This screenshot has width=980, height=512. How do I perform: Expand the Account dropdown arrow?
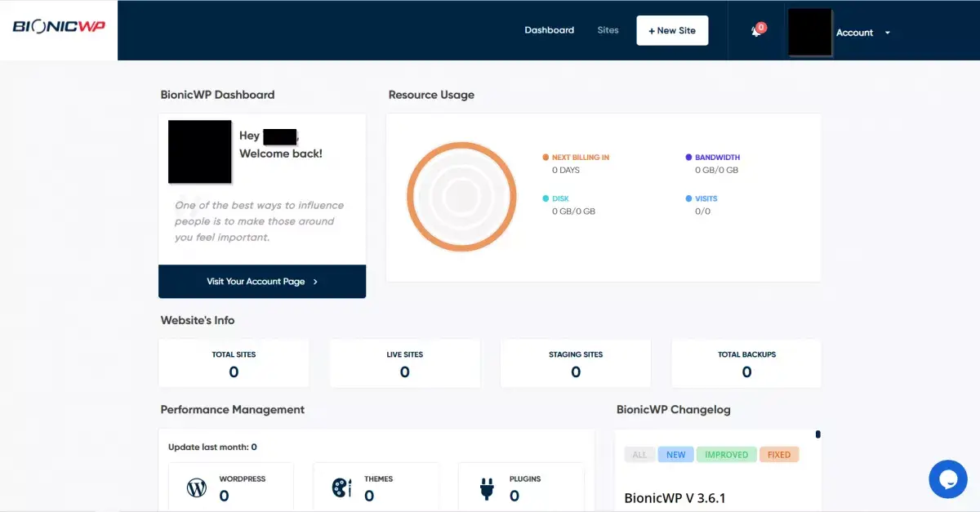[x=888, y=33]
